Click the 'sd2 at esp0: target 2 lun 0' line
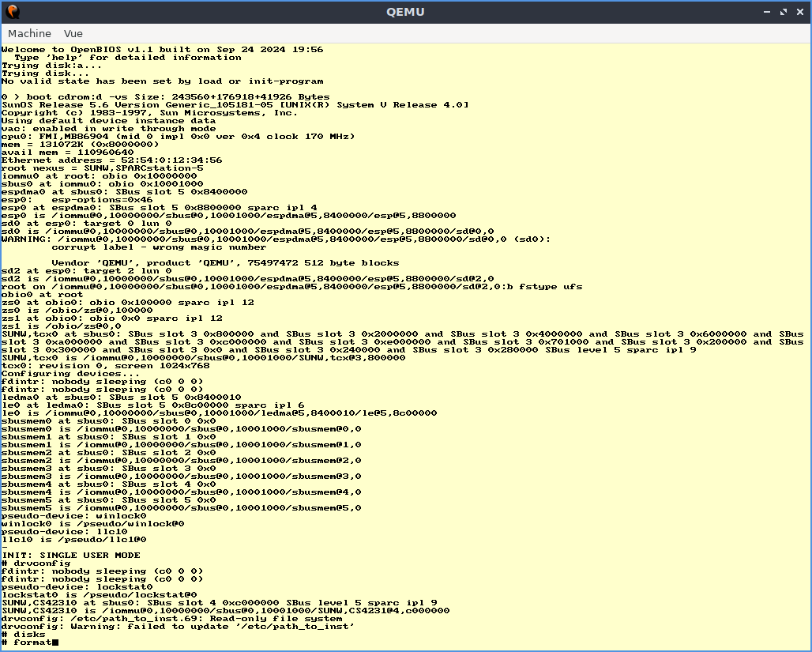The height and width of the screenshot is (652, 812). click(86, 270)
